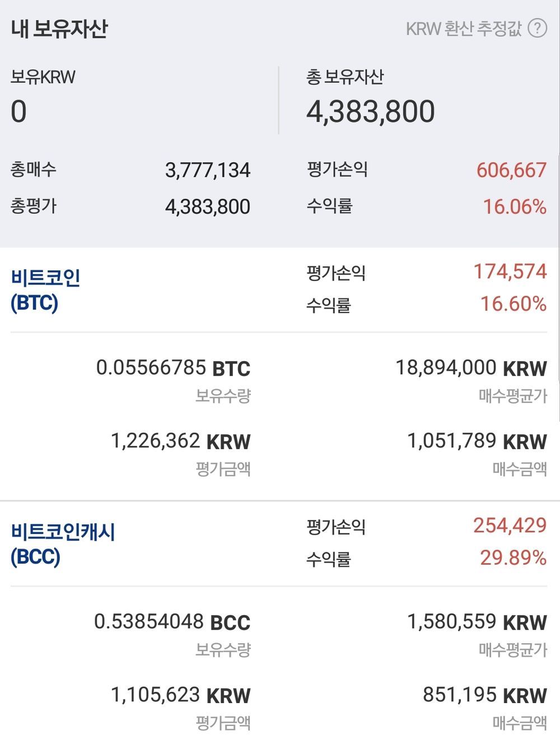Click the BCC purchase amount 851,195 KRW
This screenshot has width=560, height=754.
(484, 695)
